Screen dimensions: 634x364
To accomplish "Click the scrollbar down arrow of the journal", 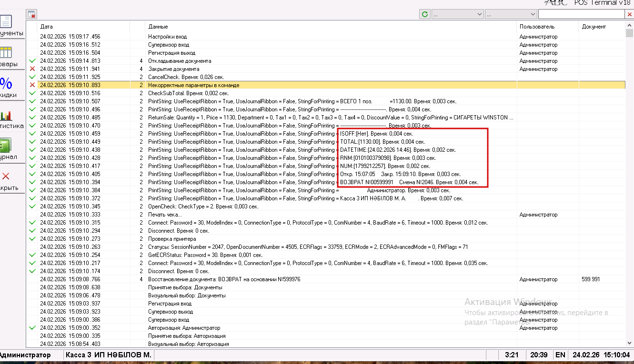I will pos(629,344).
